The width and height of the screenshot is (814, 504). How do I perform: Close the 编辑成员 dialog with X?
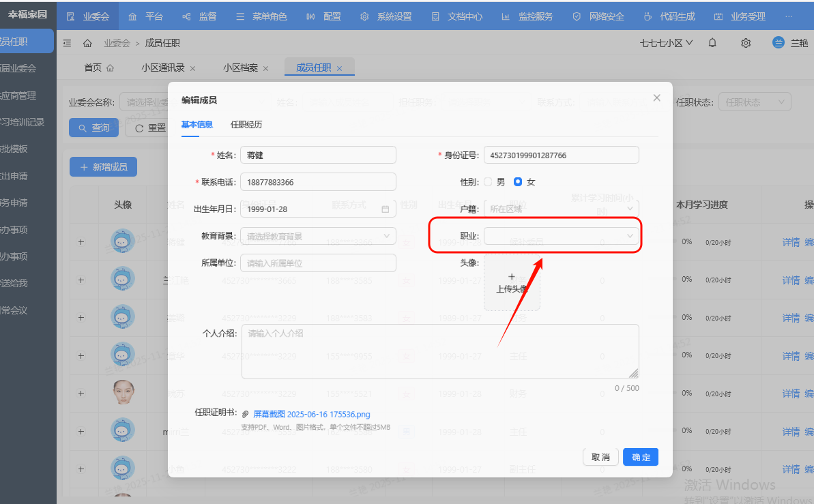656,98
